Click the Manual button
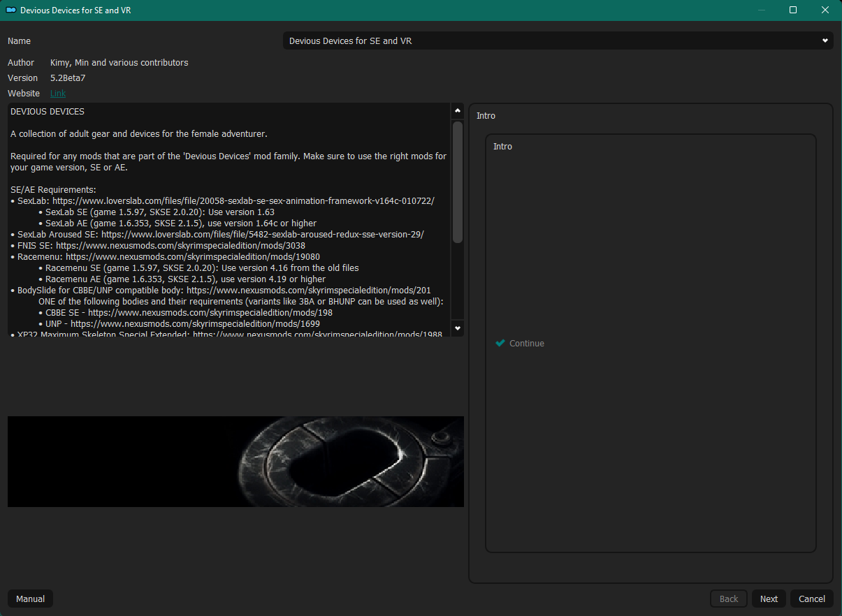 click(30, 599)
